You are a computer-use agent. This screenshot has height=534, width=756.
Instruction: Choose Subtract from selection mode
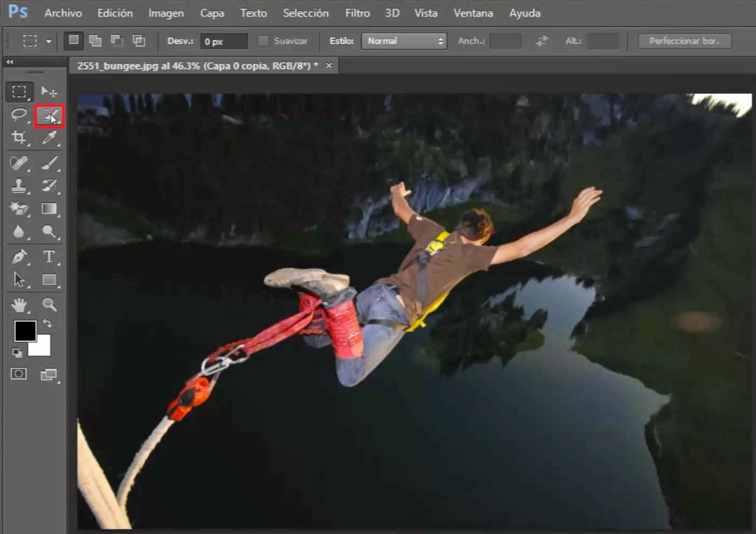(117, 40)
